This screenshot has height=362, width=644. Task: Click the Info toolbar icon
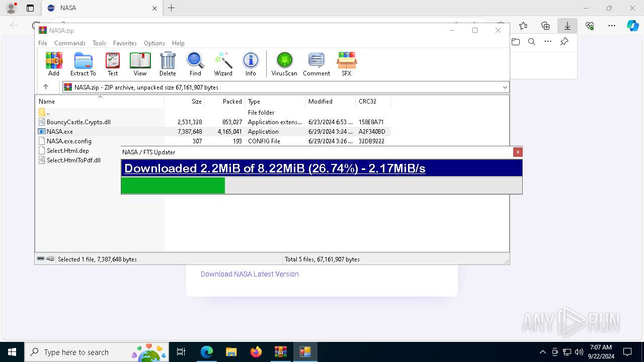251,64
